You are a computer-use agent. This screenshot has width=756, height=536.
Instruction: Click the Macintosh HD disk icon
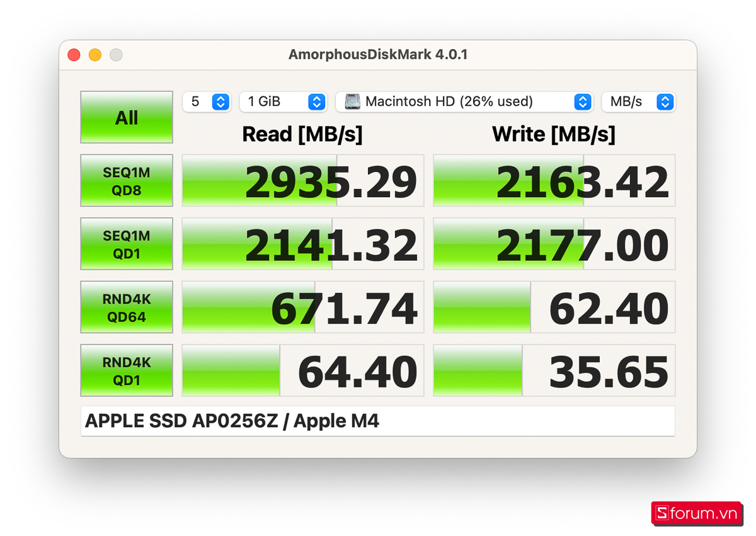pyautogui.click(x=353, y=101)
